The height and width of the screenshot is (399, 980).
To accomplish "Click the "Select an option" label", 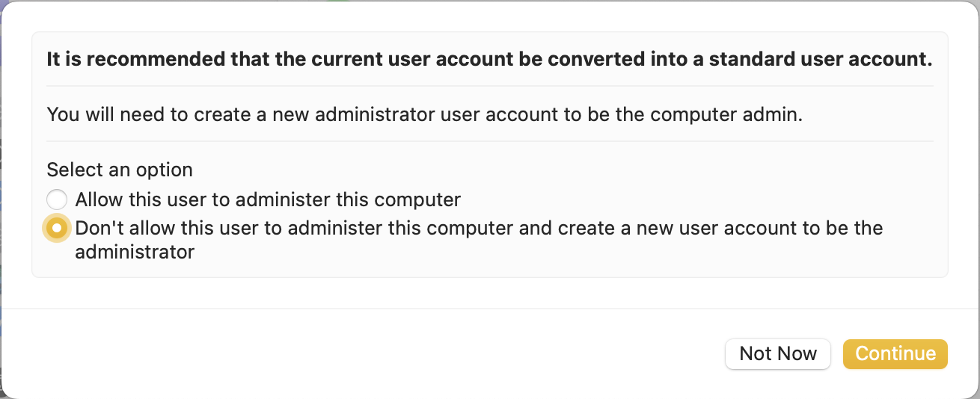I will coord(120,170).
